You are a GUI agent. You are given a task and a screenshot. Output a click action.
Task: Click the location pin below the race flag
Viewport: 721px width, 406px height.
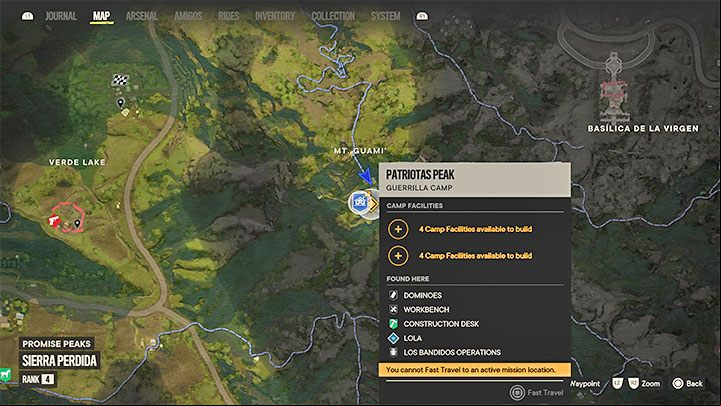click(120, 103)
